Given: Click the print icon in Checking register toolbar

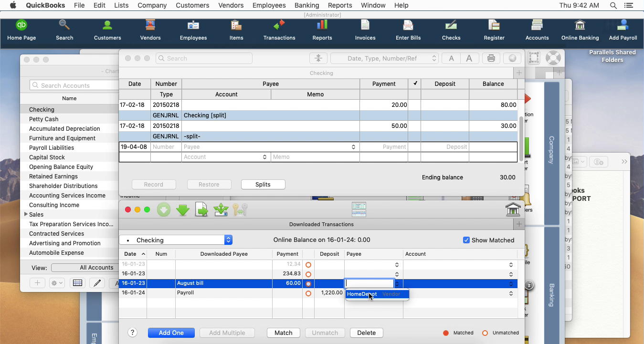Looking at the screenshot, I should (x=491, y=58).
